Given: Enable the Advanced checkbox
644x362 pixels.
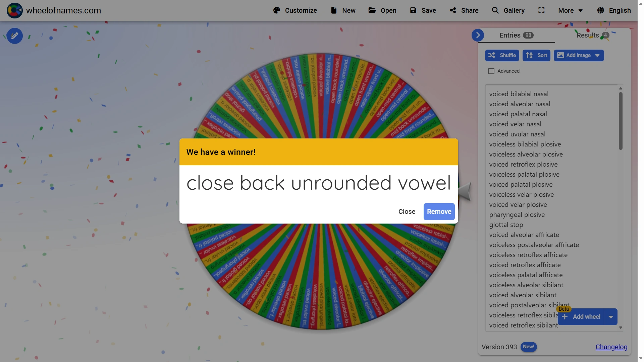Looking at the screenshot, I should 491,71.
